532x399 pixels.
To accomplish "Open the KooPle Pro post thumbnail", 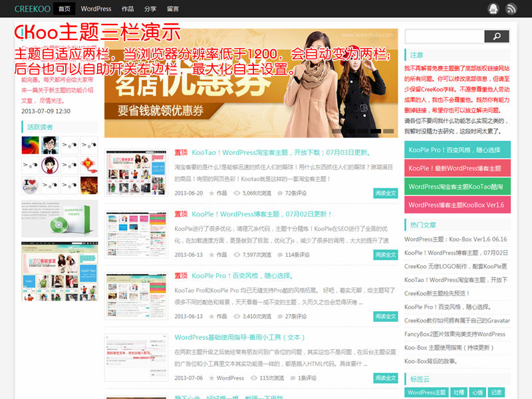I will click(x=136, y=296).
